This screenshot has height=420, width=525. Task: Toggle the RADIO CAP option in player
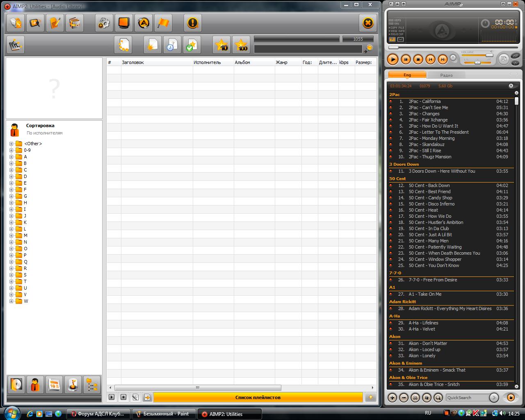(x=397, y=34)
